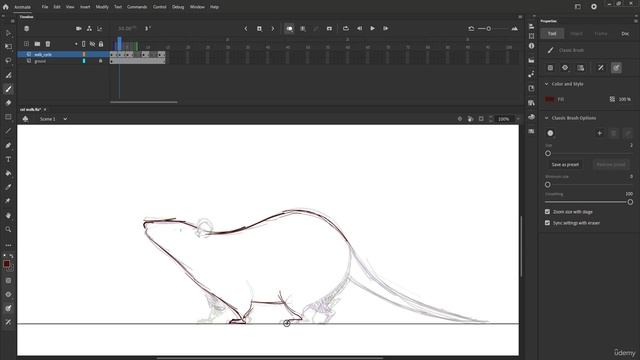Select the Subselection arrow tool
Screen dimensions: 640x360
[8, 33]
